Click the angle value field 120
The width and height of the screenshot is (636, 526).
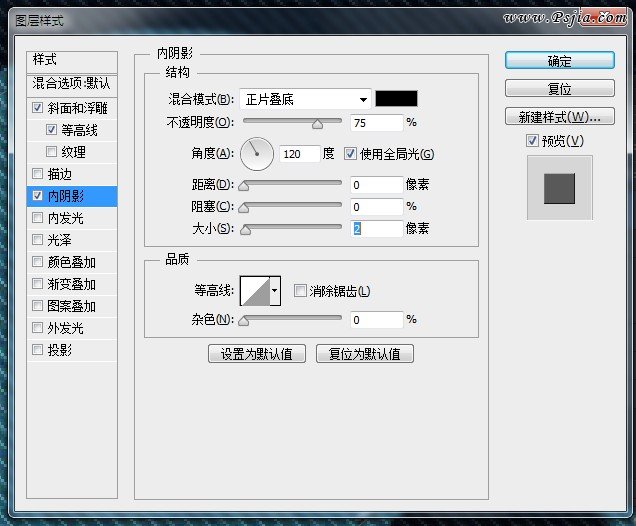pos(299,154)
